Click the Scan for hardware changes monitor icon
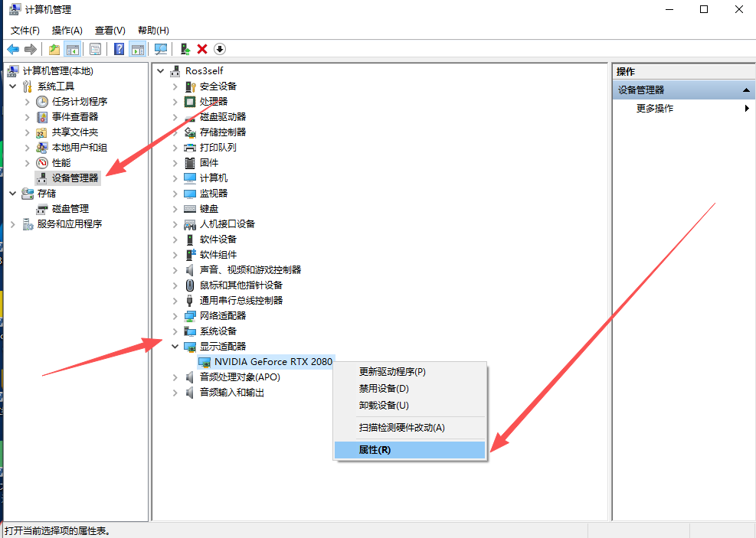The height and width of the screenshot is (538, 756). coord(161,49)
